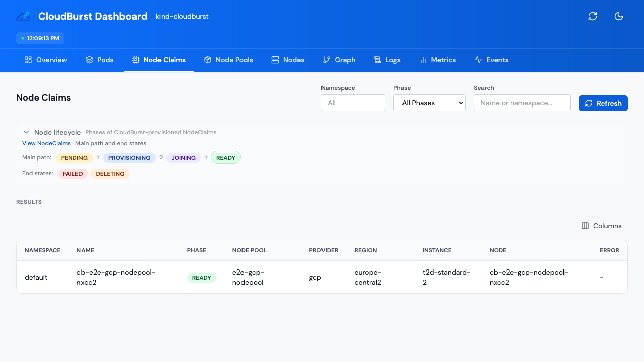
Task: Select the Pods tab icon
Action: (88, 60)
